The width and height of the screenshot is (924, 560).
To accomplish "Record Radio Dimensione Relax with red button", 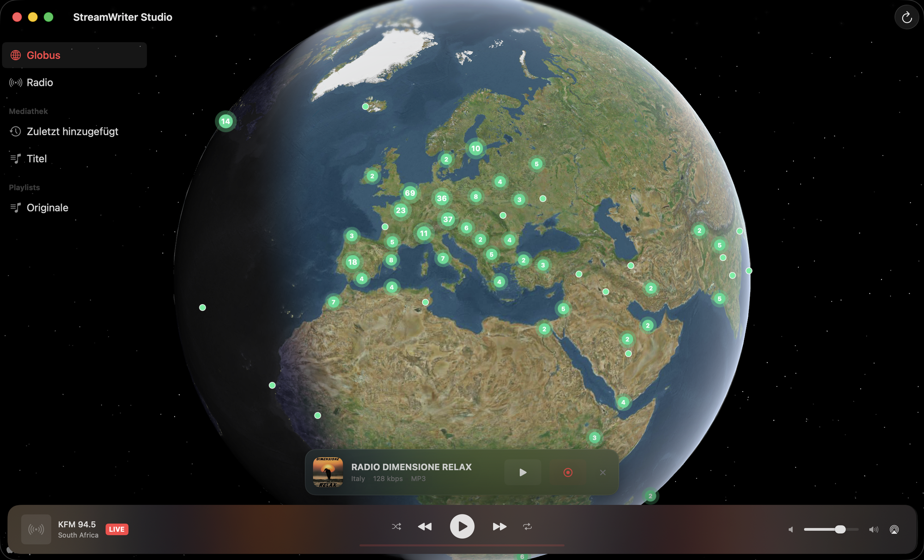I will coord(568,472).
